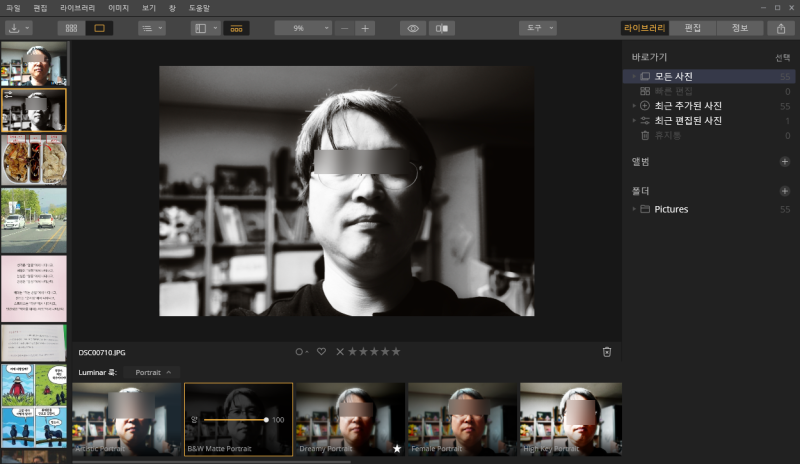Select the first color portrait thumbnail
This screenshot has height=464, width=800.
(x=34, y=63)
